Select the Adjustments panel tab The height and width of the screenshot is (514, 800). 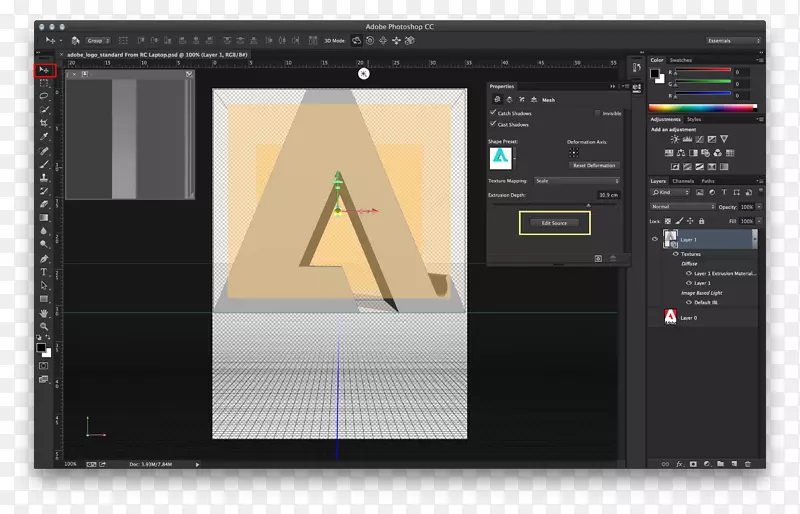tap(665, 119)
